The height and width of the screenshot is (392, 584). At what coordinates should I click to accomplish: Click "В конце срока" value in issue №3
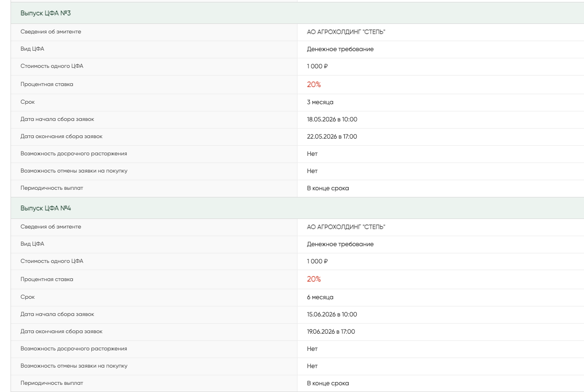pos(328,188)
